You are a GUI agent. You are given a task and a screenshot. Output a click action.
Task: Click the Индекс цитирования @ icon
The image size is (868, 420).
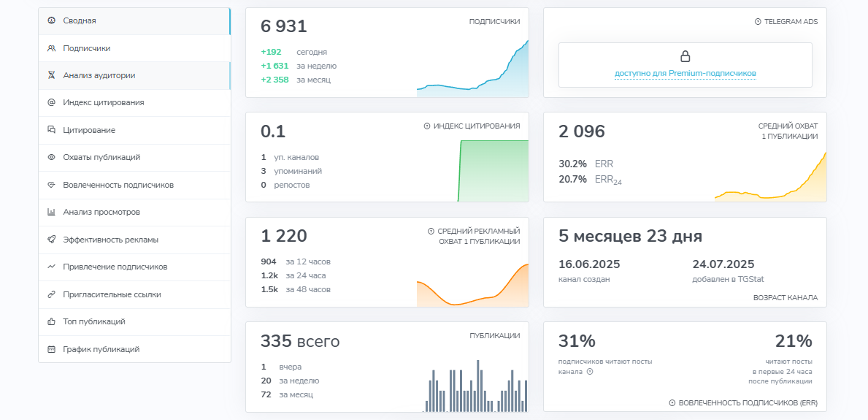tap(51, 103)
